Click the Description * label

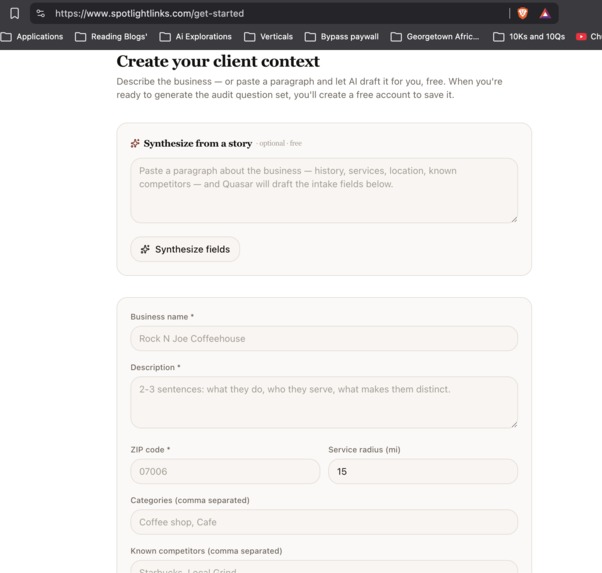click(x=155, y=367)
